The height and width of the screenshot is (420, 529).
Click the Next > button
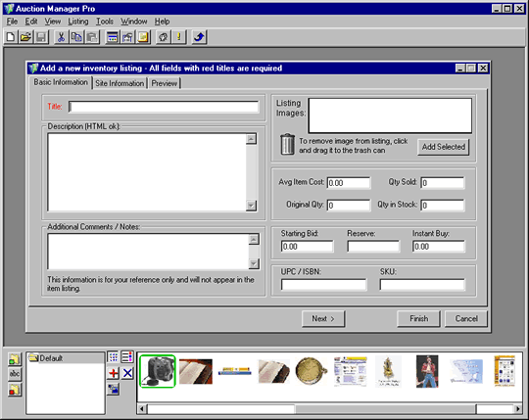click(323, 319)
